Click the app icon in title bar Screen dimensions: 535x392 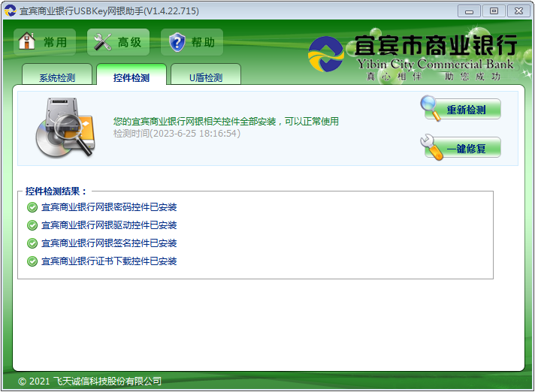point(10,11)
